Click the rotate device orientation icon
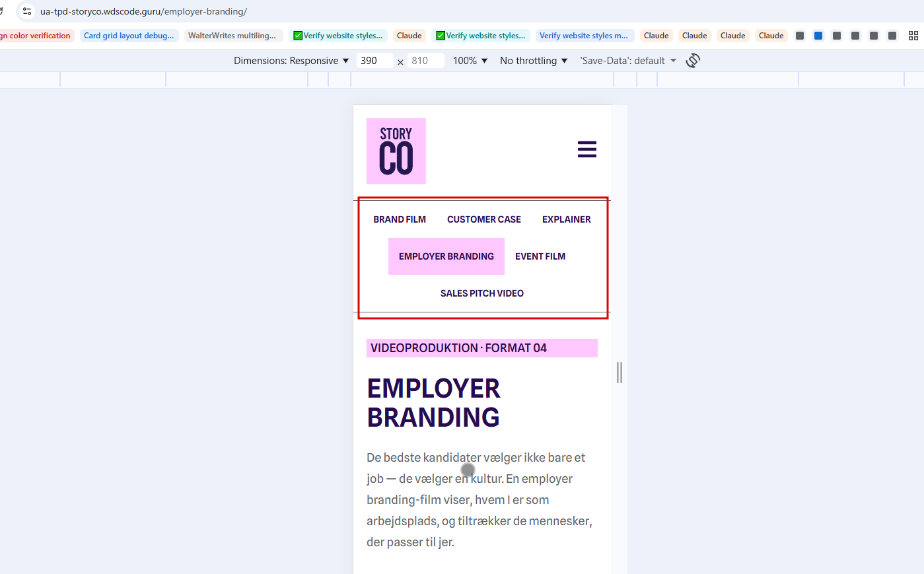 click(693, 61)
